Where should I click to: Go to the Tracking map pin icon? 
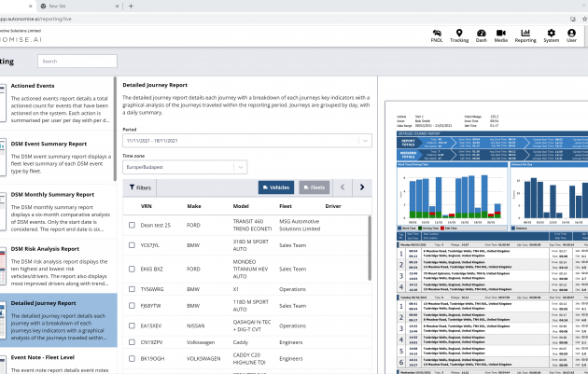click(x=459, y=35)
